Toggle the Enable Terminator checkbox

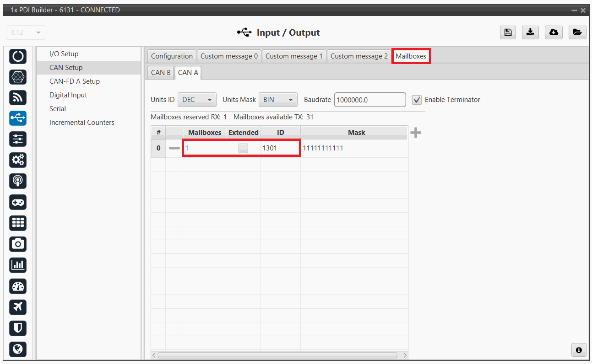(x=417, y=100)
